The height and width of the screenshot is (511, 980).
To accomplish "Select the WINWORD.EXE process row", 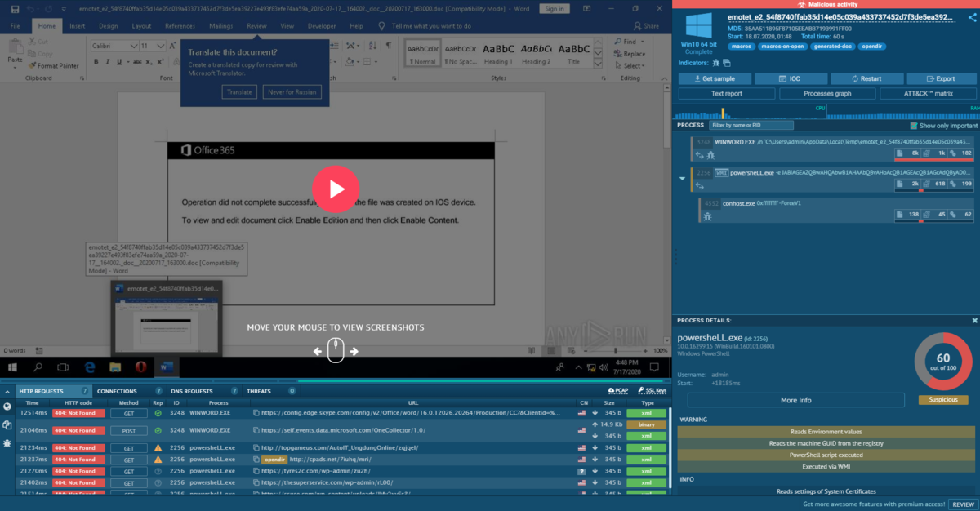I will pyautogui.click(x=834, y=148).
